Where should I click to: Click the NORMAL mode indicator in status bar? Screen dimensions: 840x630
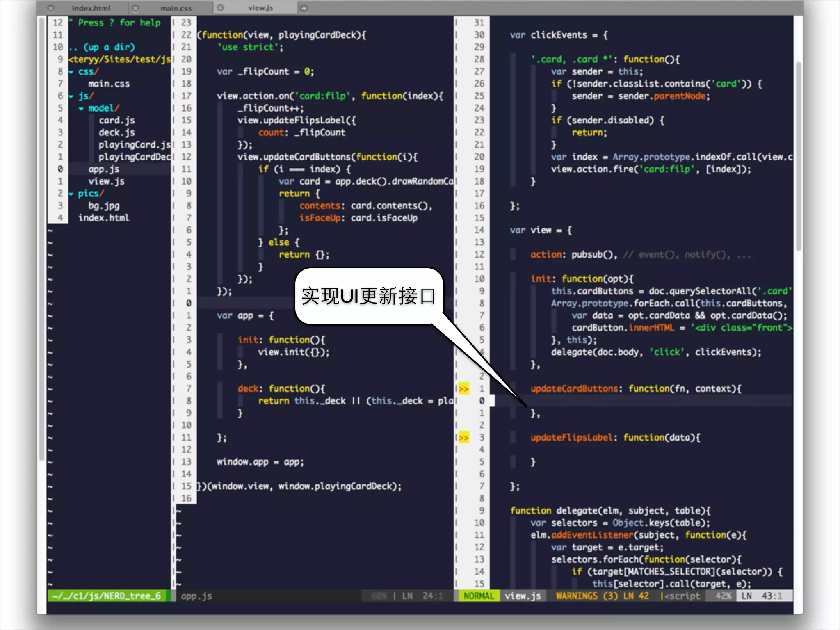[479, 596]
